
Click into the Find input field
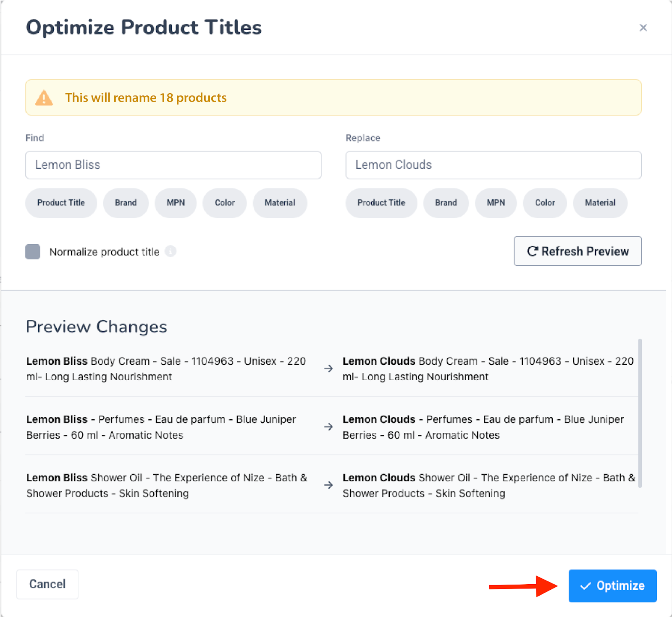tap(173, 165)
